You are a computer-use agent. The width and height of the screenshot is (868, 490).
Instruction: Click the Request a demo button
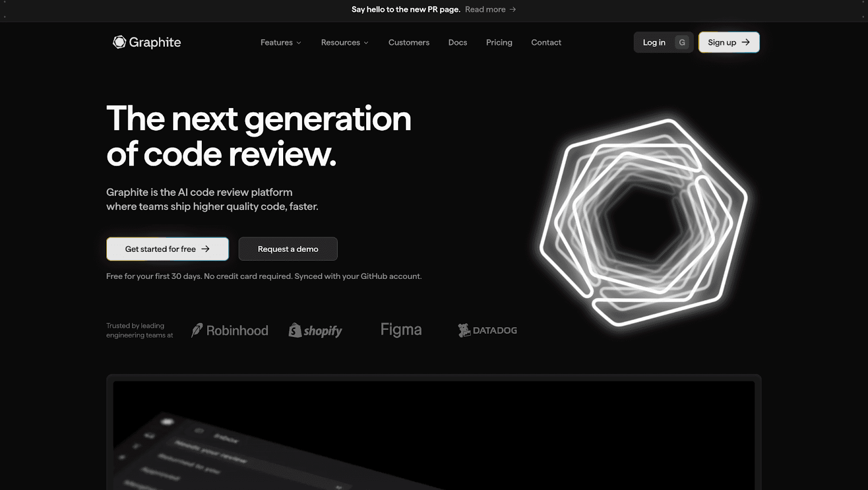(288, 249)
